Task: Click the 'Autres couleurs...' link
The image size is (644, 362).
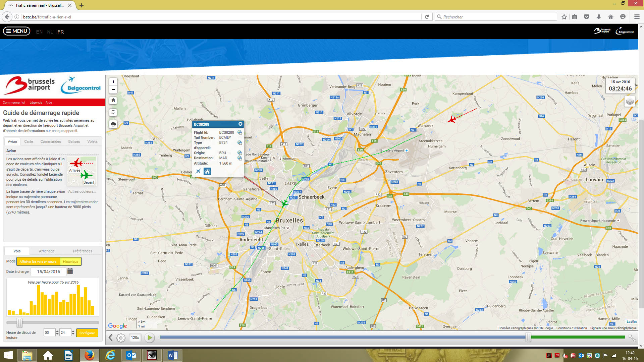Action: pos(82,191)
